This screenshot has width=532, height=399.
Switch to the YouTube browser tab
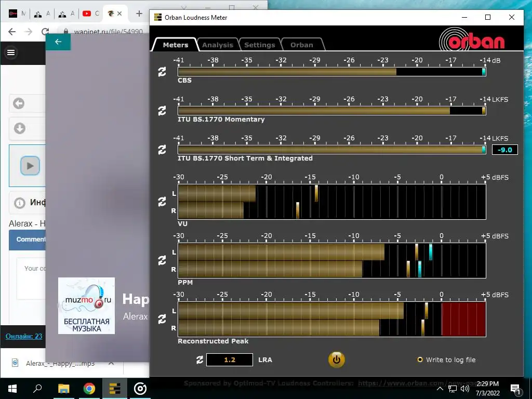[90, 14]
